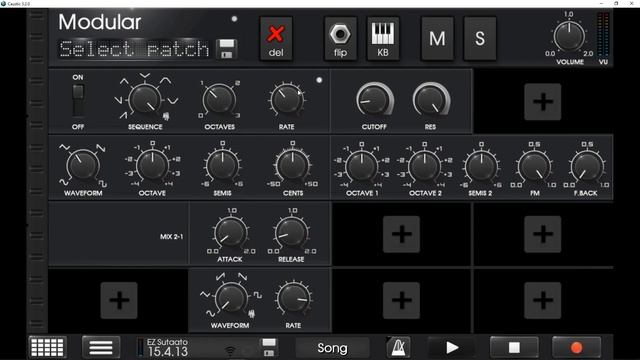Add module in bottom-row middle plus slot

401,300
